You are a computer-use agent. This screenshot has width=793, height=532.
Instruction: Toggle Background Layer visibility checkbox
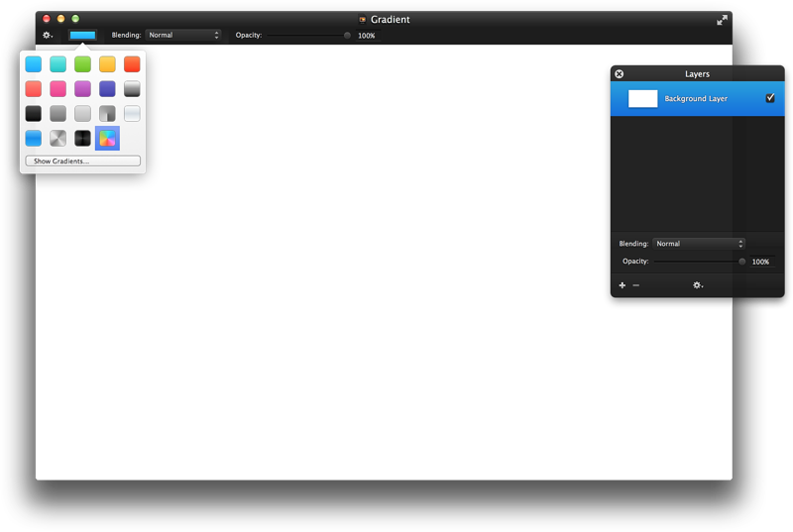[x=770, y=98]
